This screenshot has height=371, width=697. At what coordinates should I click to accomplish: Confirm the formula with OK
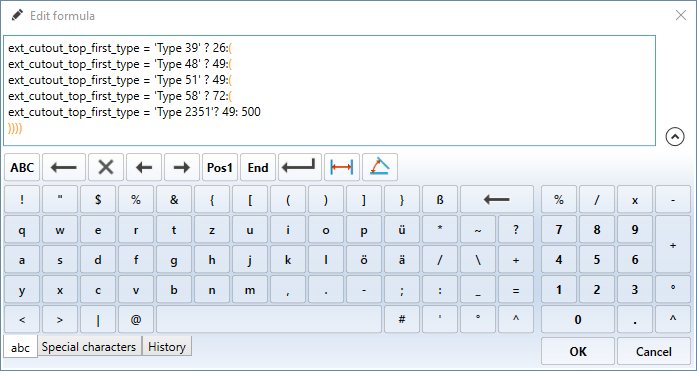pos(578,351)
